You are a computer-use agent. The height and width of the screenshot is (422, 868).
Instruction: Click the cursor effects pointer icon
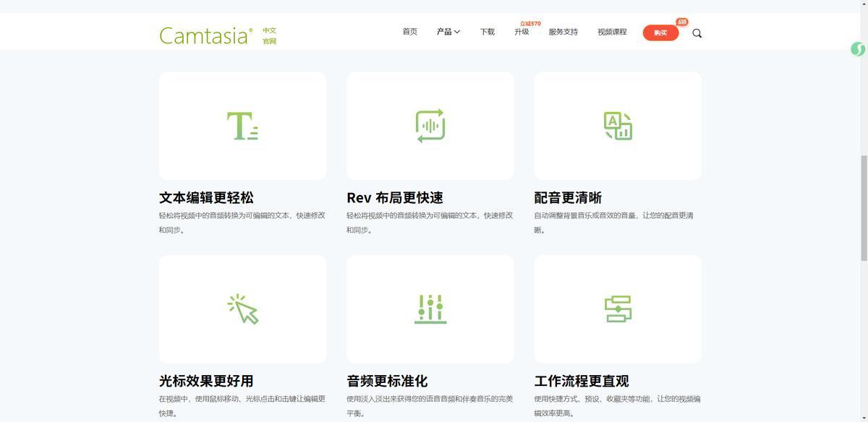[243, 309]
